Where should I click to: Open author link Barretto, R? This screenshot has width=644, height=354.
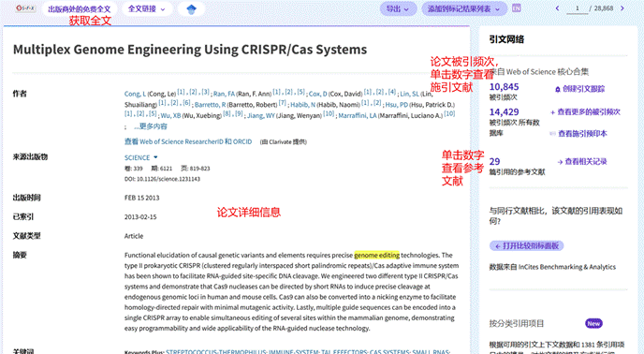tap(210, 105)
